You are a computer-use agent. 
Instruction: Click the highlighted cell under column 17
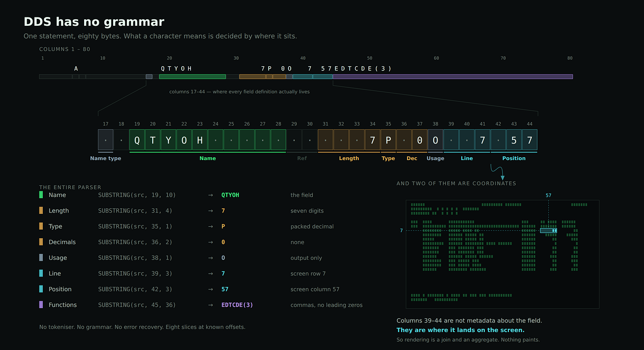[x=105, y=140]
